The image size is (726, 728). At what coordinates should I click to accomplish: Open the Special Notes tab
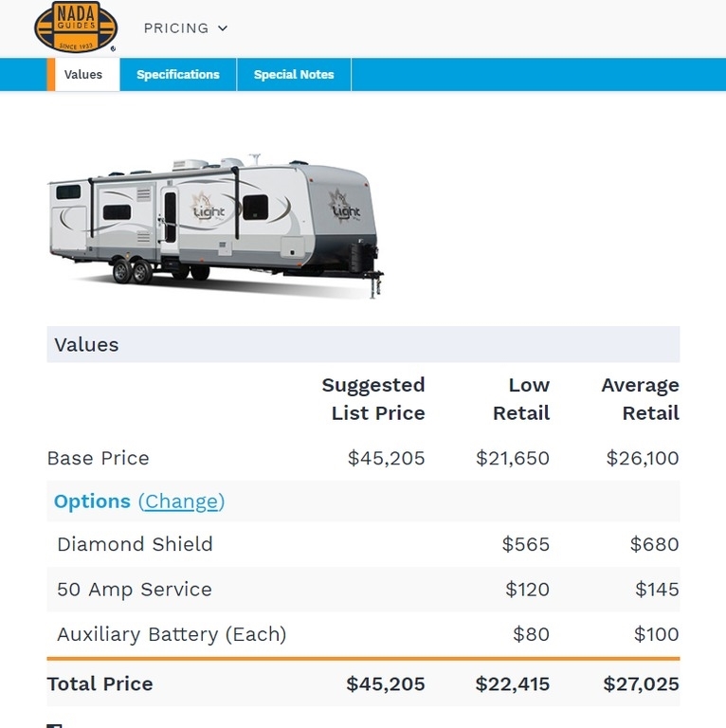[294, 75]
